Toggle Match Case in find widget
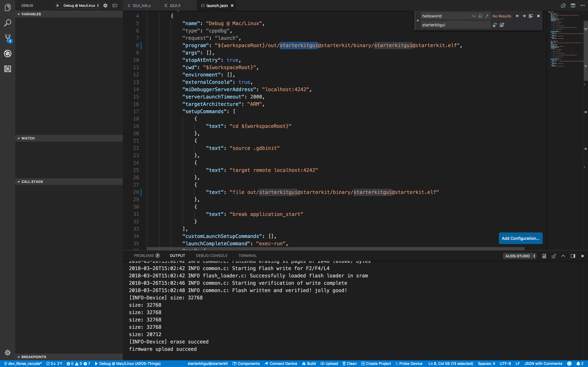Screen dimensions: 588x367 tap(474, 16)
